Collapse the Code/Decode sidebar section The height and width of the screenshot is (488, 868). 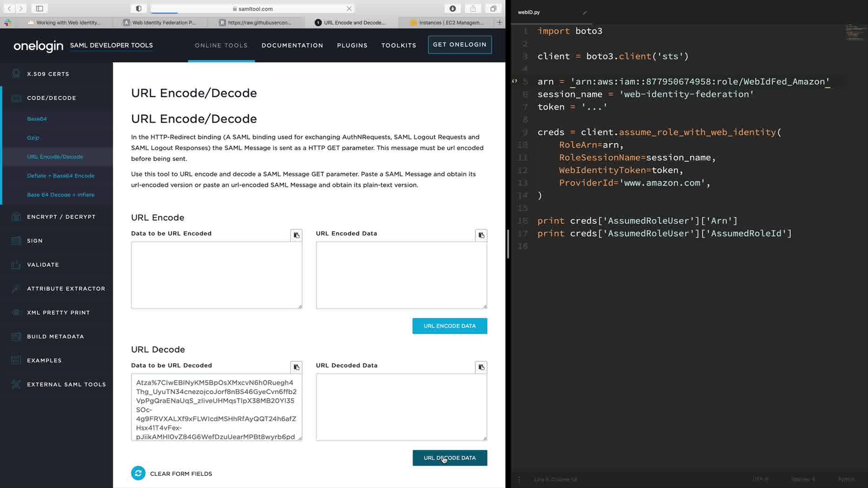51,98
